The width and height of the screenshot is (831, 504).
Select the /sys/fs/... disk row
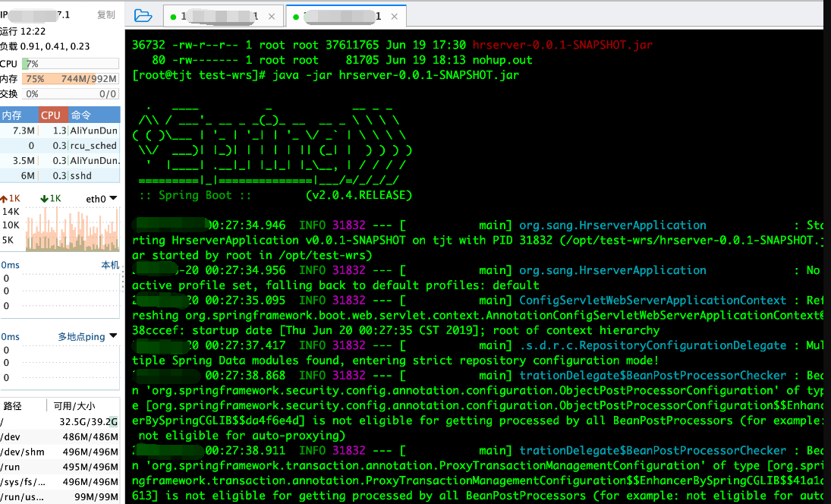(x=60, y=482)
